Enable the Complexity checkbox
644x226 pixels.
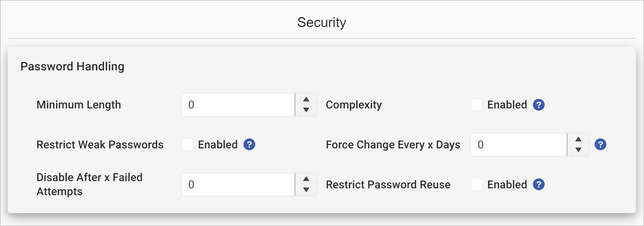click(476, 105)
